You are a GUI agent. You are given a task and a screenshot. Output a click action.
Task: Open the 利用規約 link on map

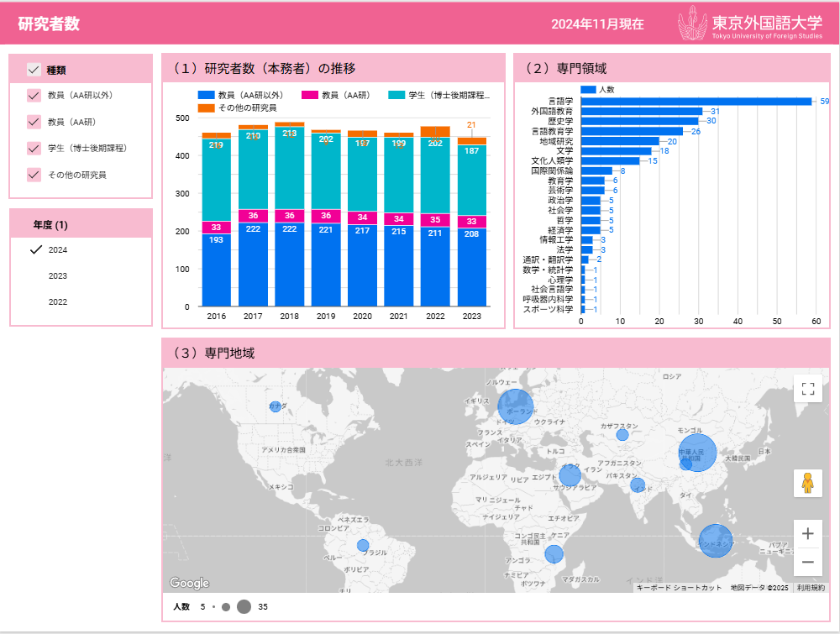point(811,588)
